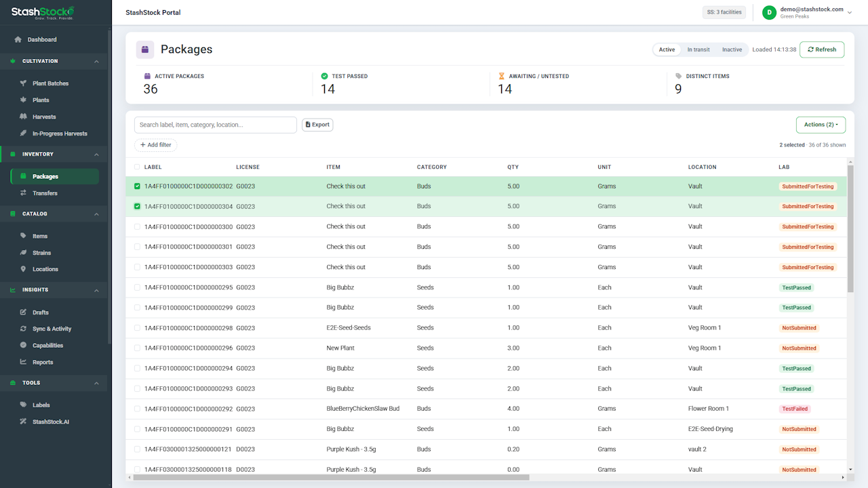Click the Harvests sidebar icon
The height and width of the screenshot is (488, 868).
click(23, 117)
